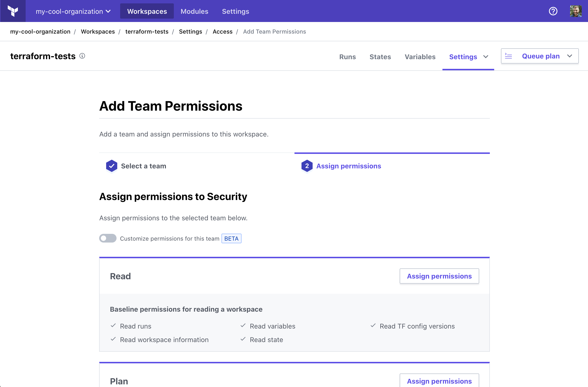Switch to the Variables tab
588x387 pixels.
pos(420,57)
